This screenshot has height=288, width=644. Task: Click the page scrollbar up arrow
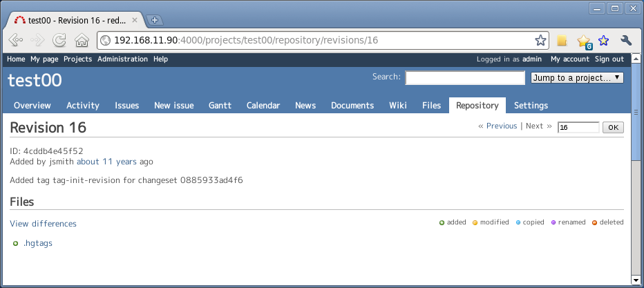pos(636,59)
